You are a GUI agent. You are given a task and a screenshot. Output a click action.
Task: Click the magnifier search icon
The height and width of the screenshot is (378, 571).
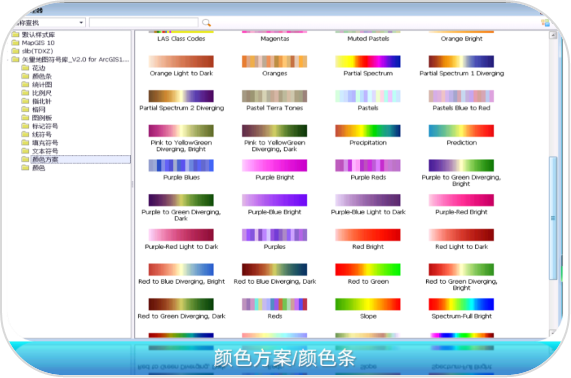coord(206,23)
